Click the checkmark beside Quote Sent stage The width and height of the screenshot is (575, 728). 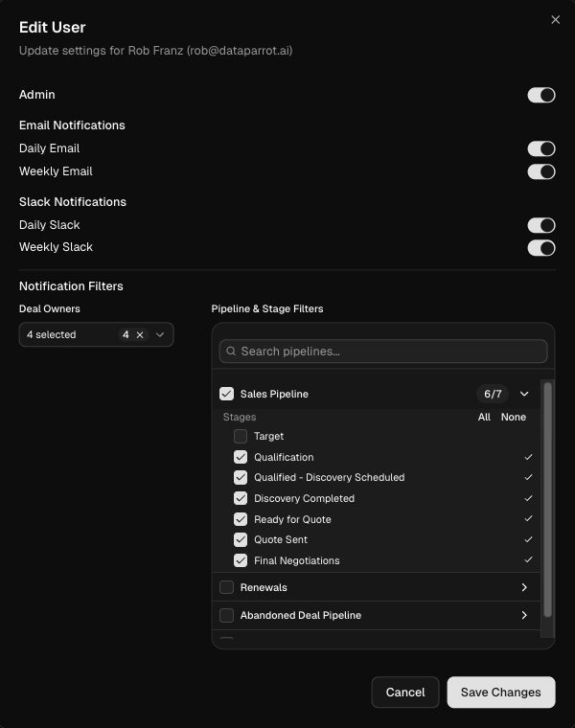tap(528, 539)
